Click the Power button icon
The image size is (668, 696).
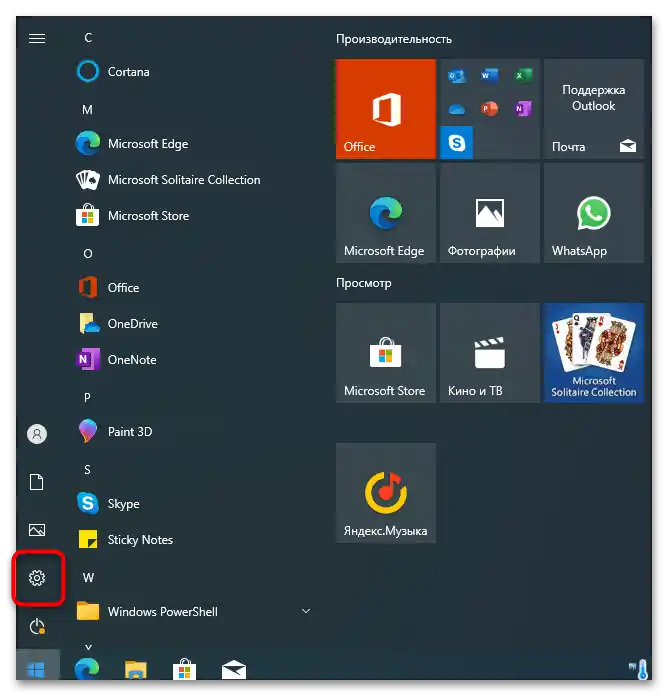[x=37, y=626]
